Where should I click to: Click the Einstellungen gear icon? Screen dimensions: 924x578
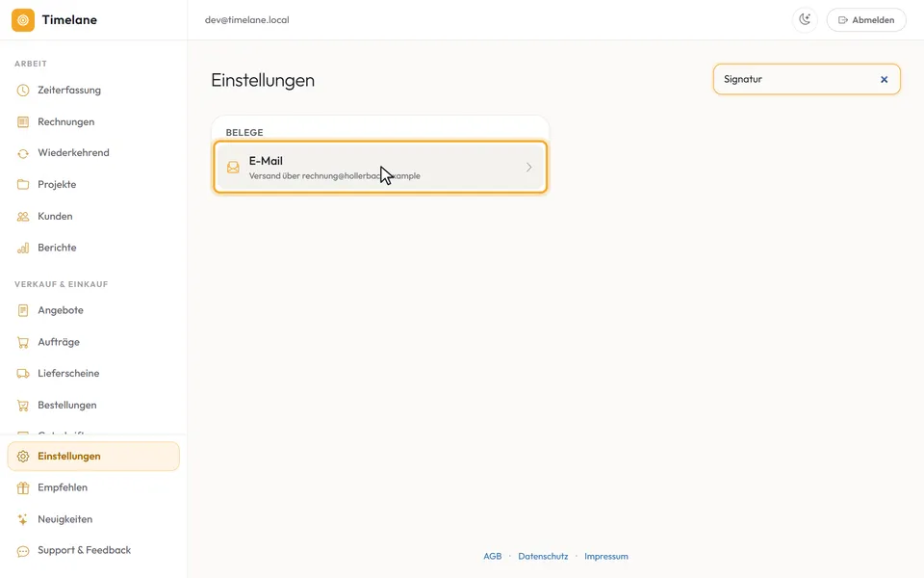[x=23, y=457]
